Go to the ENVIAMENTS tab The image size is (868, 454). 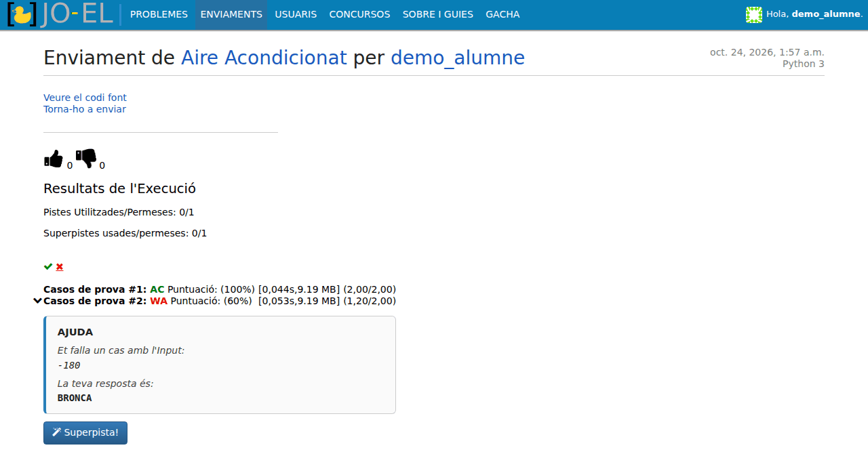point(231,14)
